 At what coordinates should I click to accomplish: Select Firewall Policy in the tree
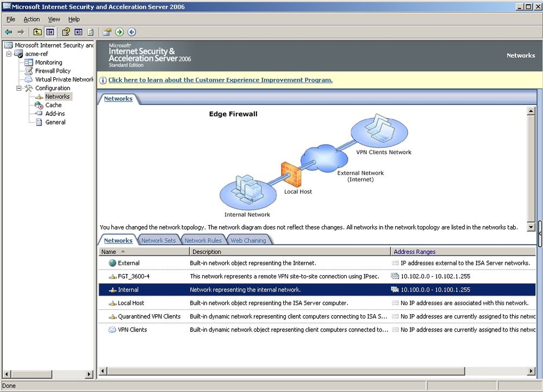click(53, 71)
